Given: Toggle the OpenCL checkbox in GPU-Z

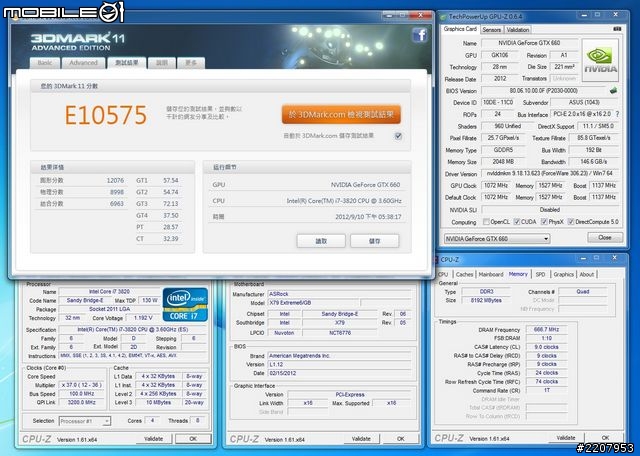Looking at the screenshot, I should (486, 222).
